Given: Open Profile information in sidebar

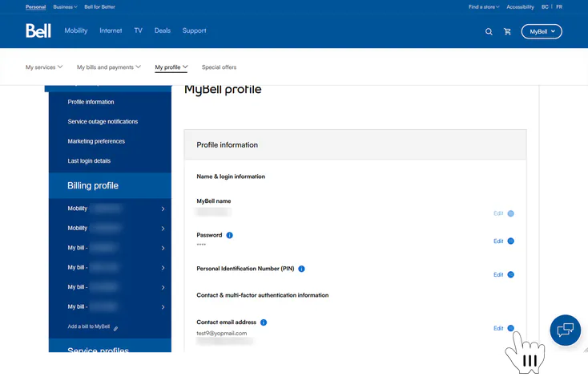Looking at the screenshot, I should click(91, 102).
